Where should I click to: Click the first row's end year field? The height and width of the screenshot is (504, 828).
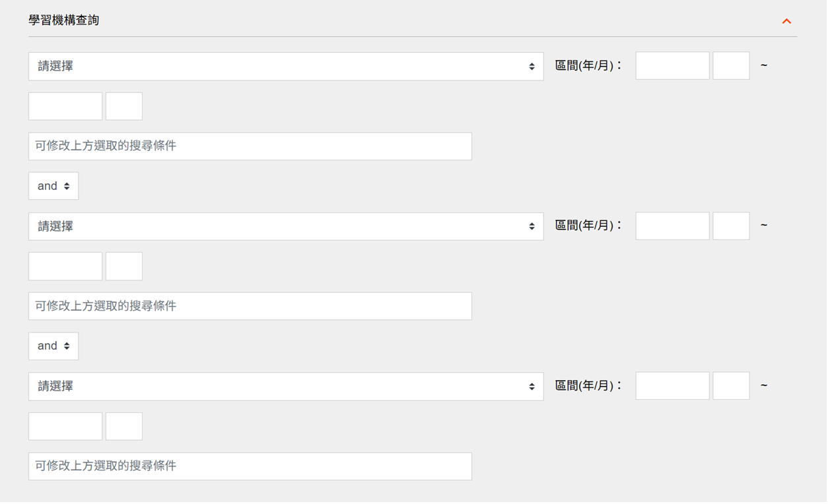[x=65, y=106]
